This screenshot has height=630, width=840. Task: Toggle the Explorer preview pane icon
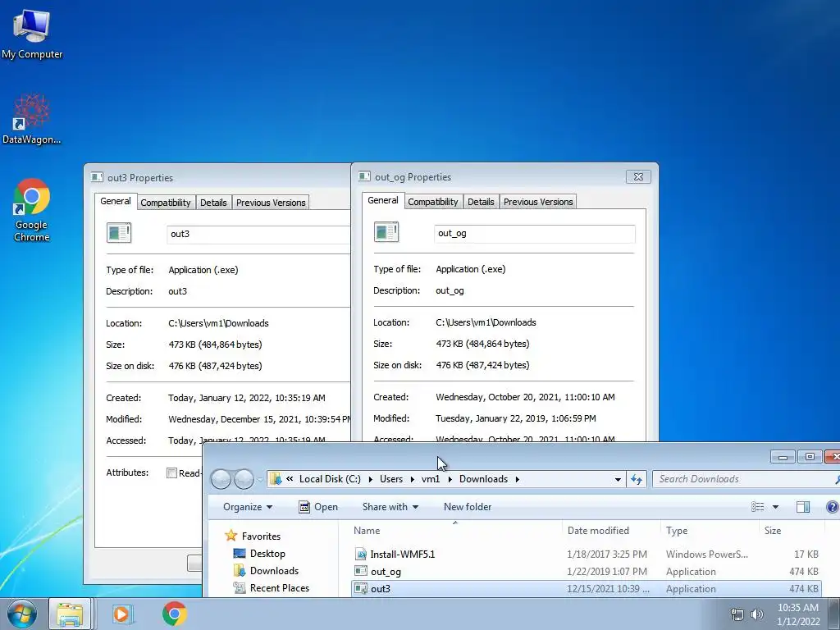(x=803, y=507)
